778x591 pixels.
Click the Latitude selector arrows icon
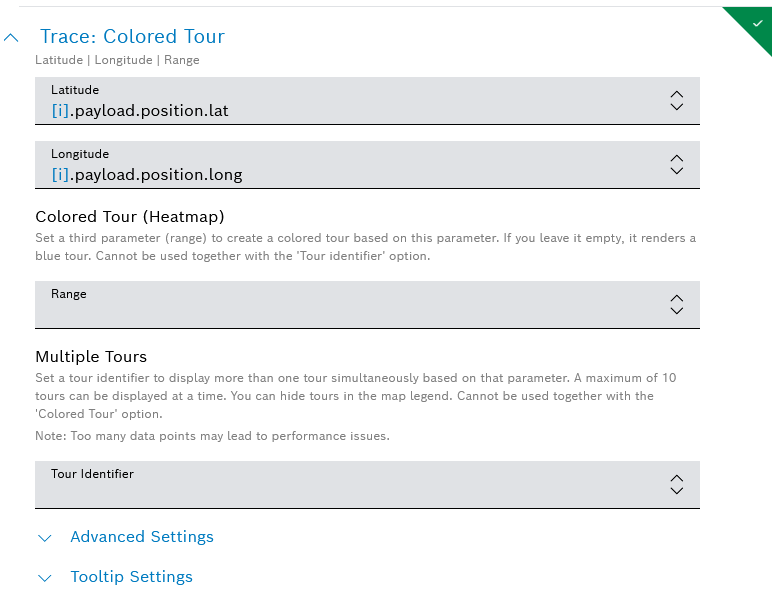(677, 100)
